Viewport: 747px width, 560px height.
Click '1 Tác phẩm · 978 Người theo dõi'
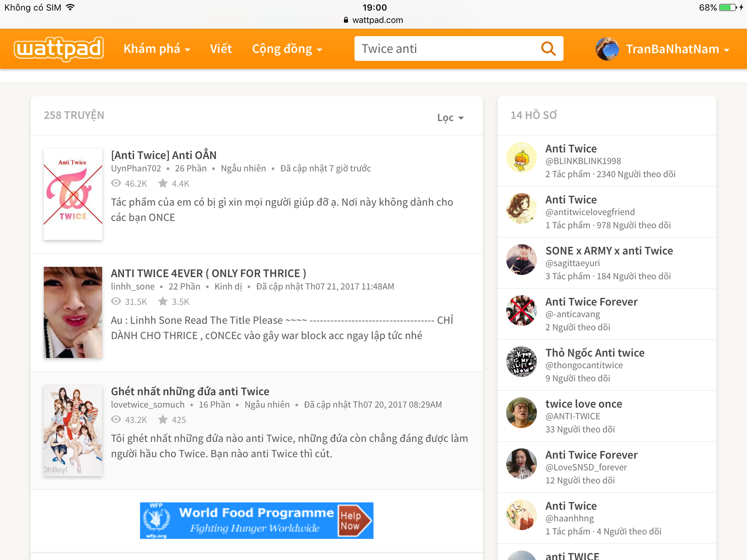click(x=608, y=225)
